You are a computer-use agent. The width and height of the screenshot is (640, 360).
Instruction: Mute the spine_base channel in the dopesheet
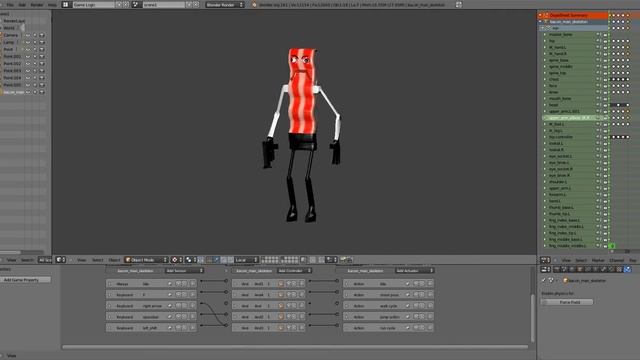(x=598, y=60)
